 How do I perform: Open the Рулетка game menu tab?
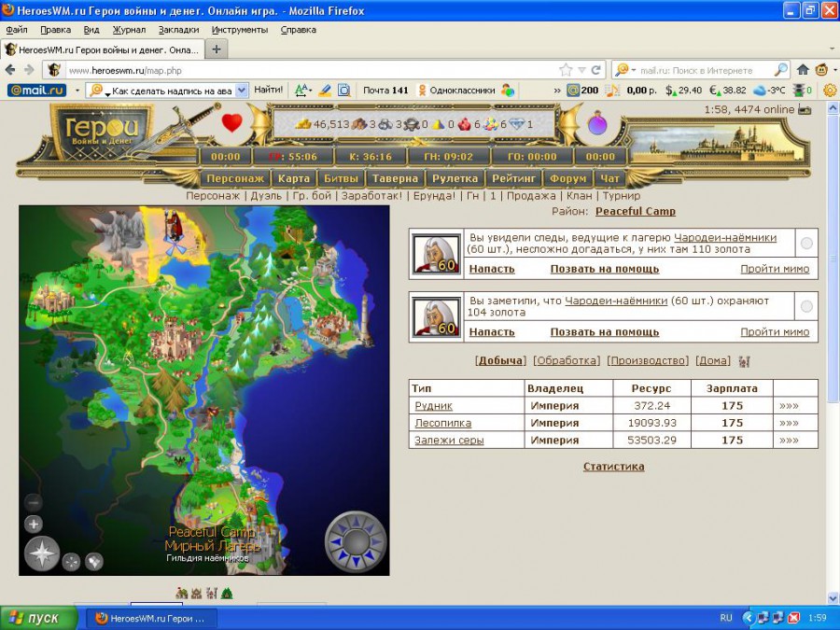pyautogui.click(x=455, y=179)
